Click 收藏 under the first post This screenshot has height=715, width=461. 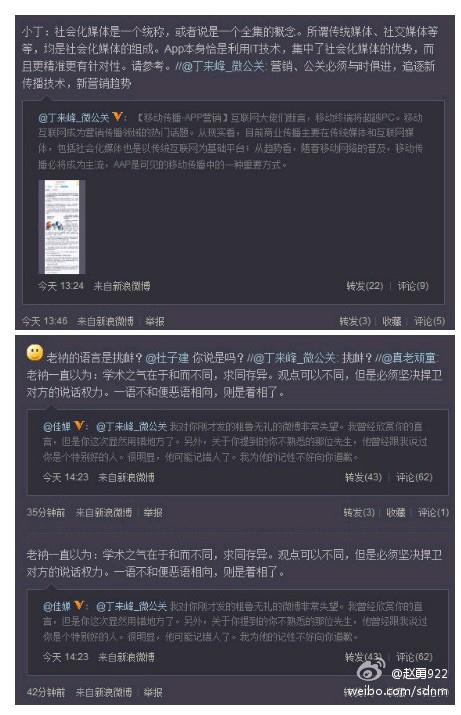(x=392, y=321)
